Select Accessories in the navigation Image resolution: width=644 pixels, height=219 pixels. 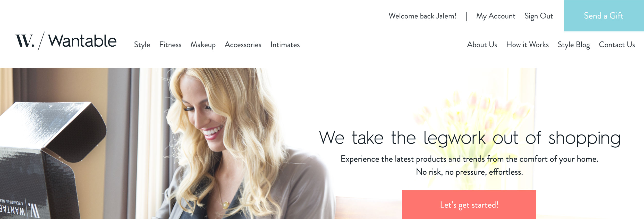243,45
